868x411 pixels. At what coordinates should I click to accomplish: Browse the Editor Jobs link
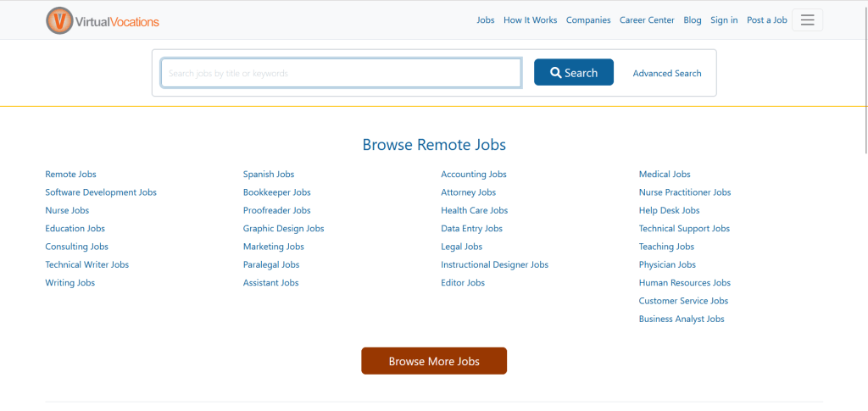click(463, 283)
